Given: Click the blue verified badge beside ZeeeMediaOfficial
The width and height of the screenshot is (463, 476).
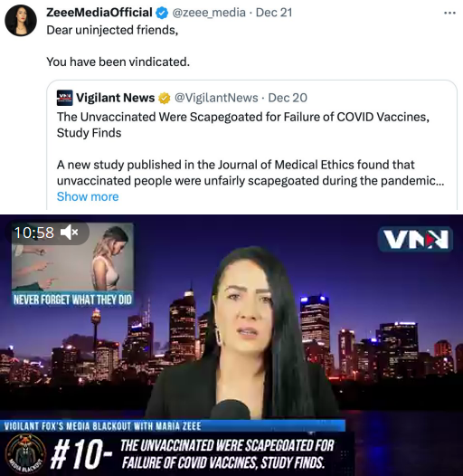Looking at the screenshot, I should click(x=162, y=13).
